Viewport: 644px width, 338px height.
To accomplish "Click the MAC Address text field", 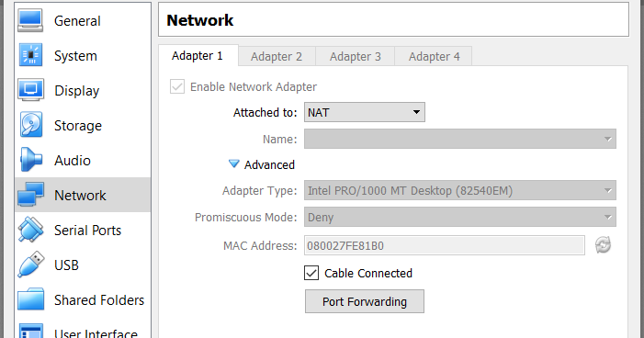I will point(445,245).
